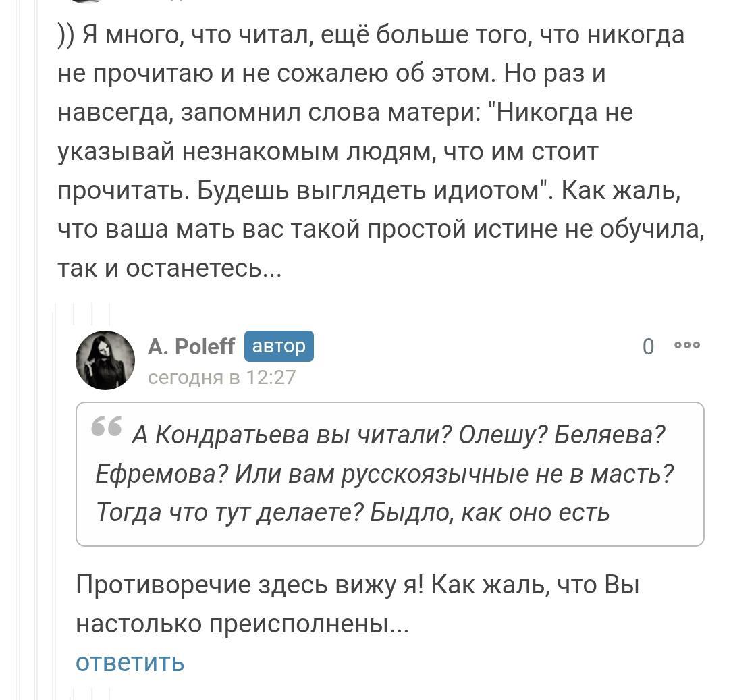Click A. Poleff's profile avatar
This screenshot has width=729, height=700.
coord(105,360)
